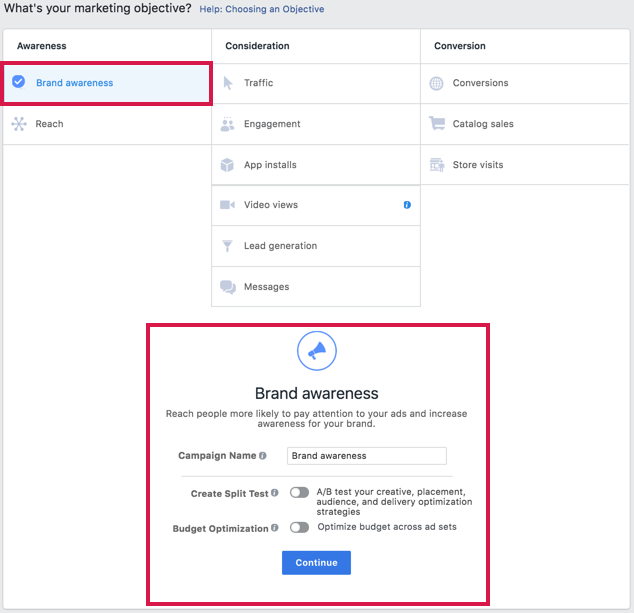
Task: Click the Video views camera icon
Action: tap(227, 205)
